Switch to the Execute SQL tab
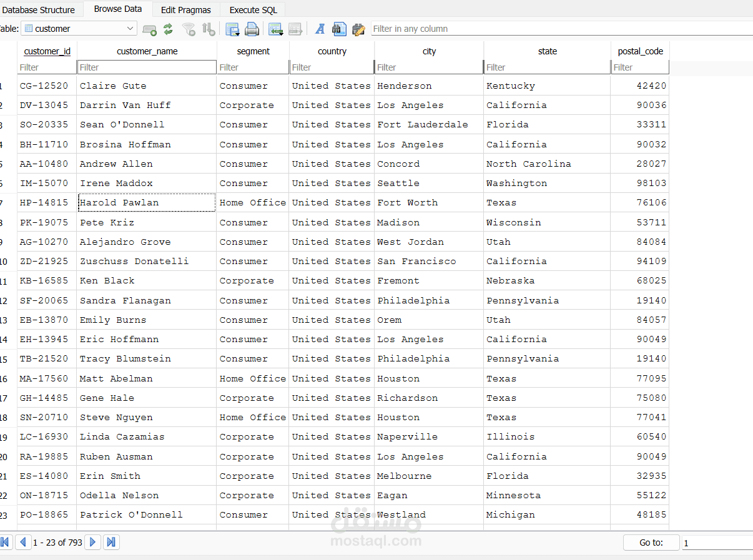Image resolution: width=753 pixels, height=560 pixels. tap(252, 9)
